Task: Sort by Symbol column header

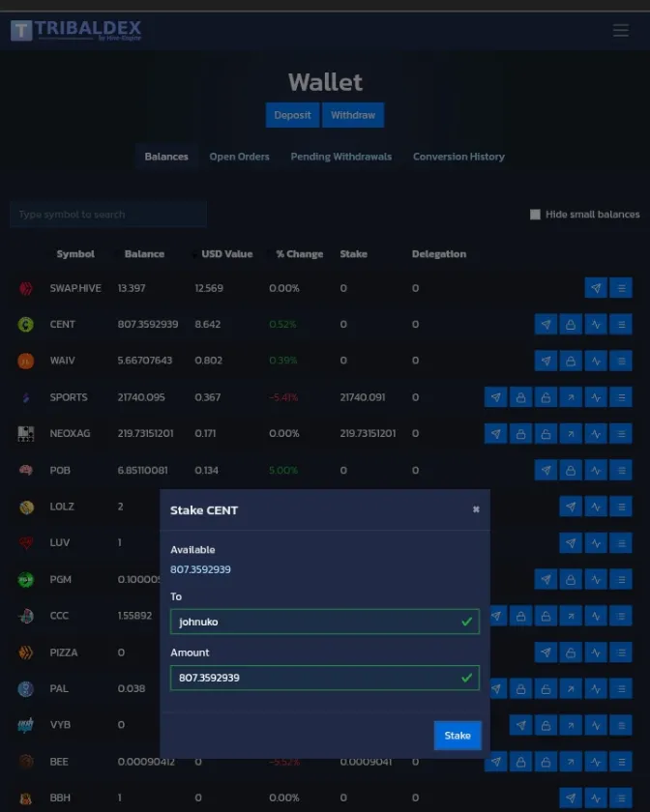Action: point(75,254)
